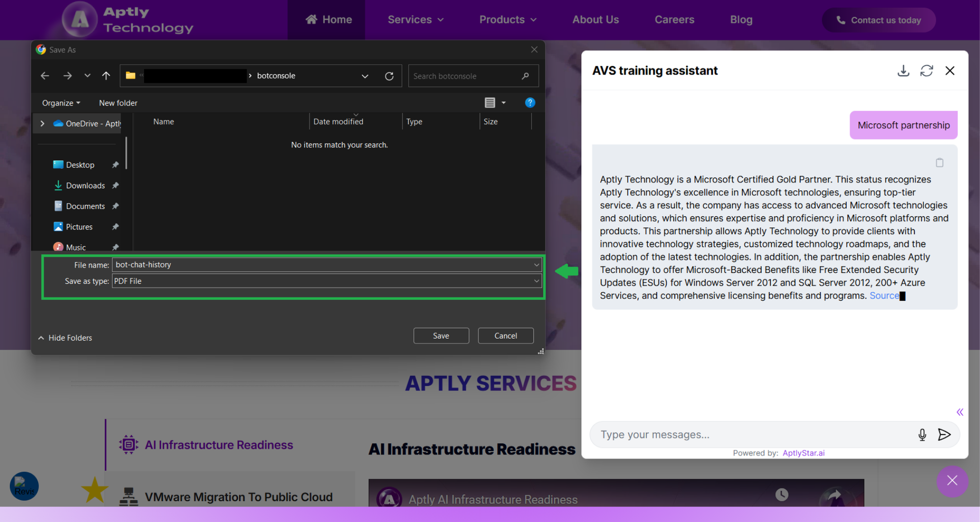Refresh the AVS training assistant conversation

coord(927,71)
